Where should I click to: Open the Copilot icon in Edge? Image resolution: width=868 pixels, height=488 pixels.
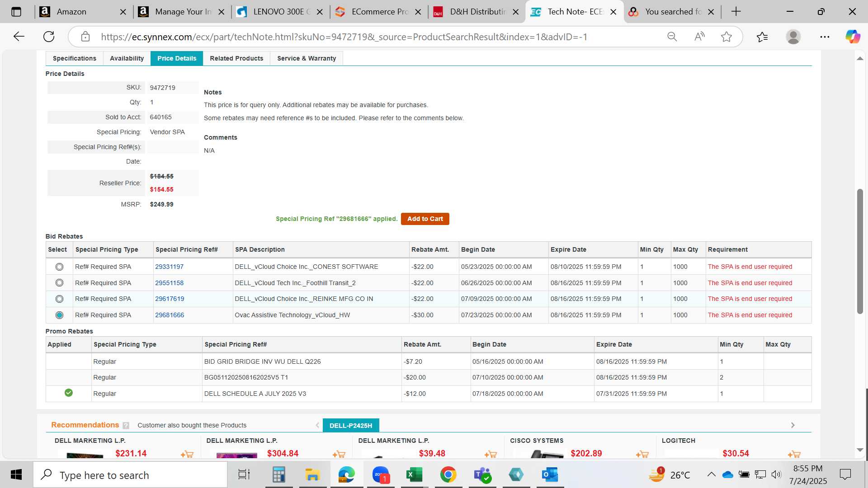click(853, 37)
